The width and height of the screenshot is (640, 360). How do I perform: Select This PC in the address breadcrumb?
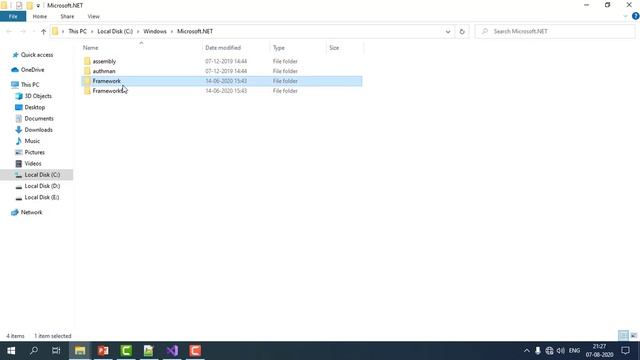click(77, 31)
